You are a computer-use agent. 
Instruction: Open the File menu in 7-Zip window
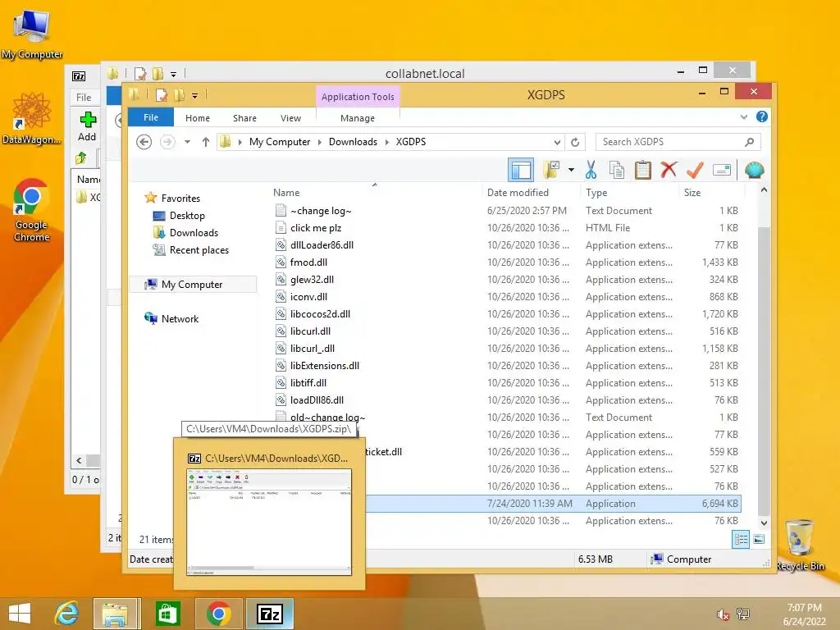click(84, 98)
